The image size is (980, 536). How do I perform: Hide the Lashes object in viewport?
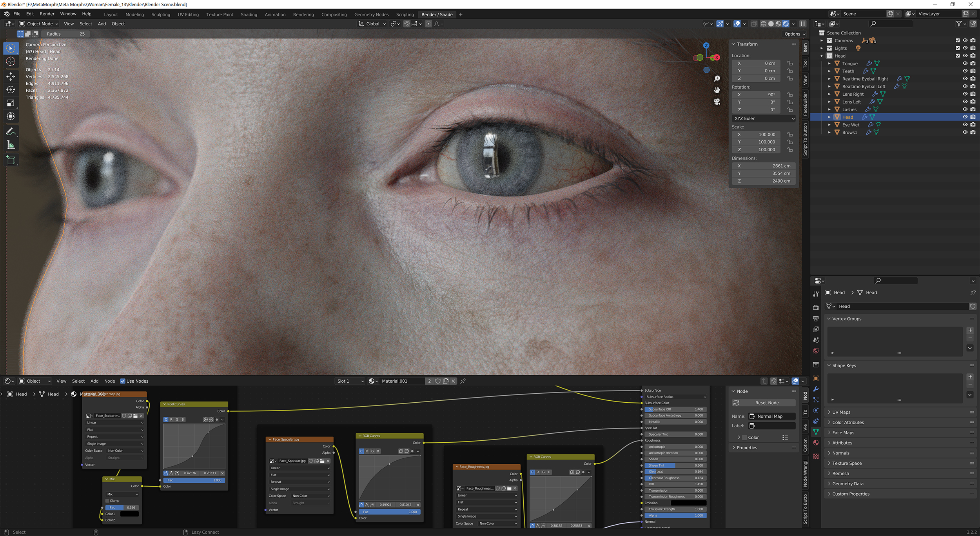tap(965, 109)
